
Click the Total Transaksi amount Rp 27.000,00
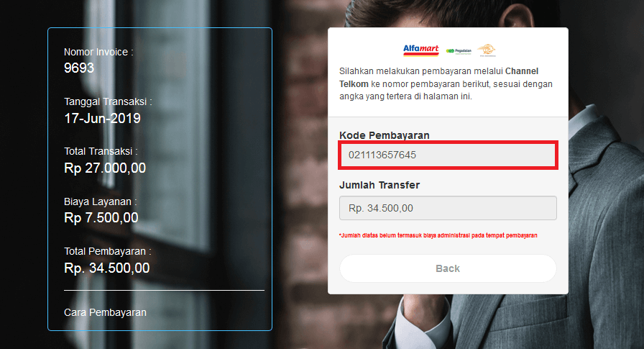[x=105, y=168]
